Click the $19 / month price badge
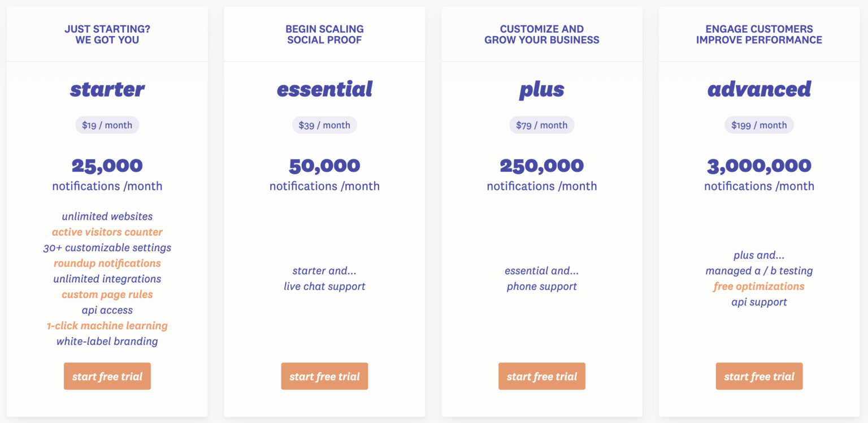 [107, 125]
